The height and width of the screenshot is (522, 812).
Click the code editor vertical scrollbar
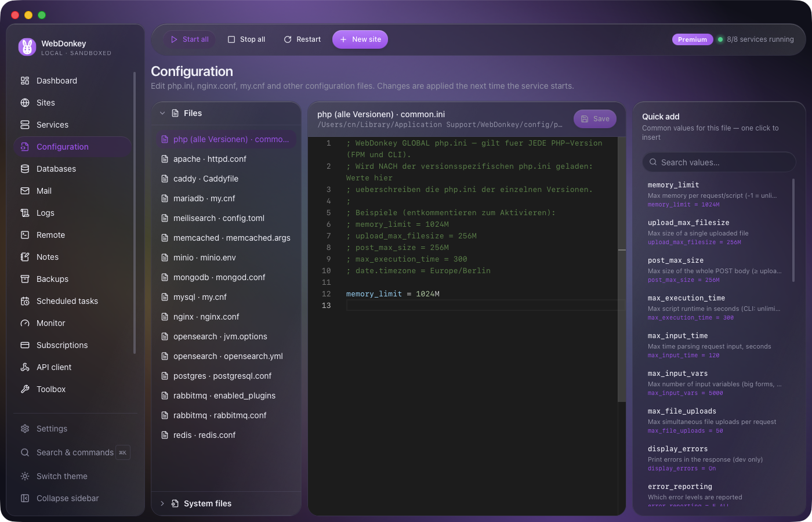pyautogui.click(x=622, y=269)
